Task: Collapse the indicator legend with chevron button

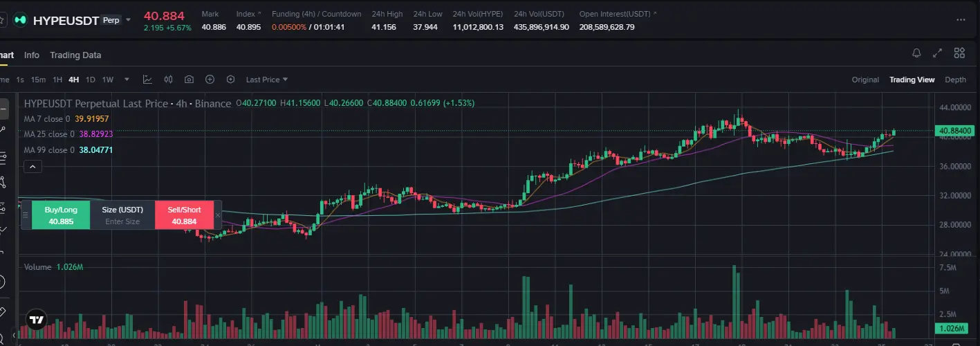Action: 33,166
